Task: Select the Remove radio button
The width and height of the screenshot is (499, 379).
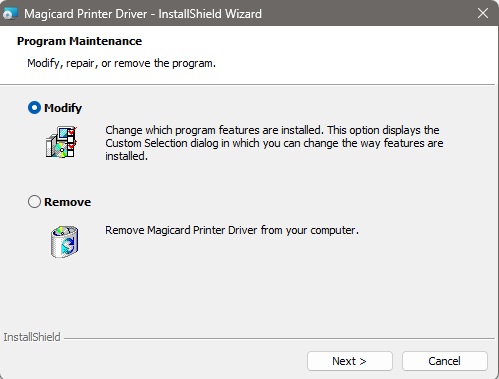Action: 34,202
